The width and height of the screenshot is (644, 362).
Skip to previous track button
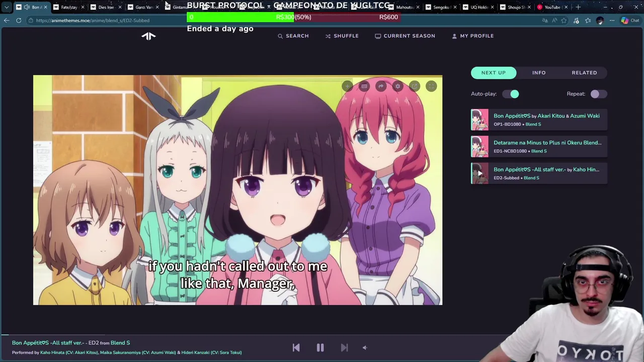click(296, 347)
